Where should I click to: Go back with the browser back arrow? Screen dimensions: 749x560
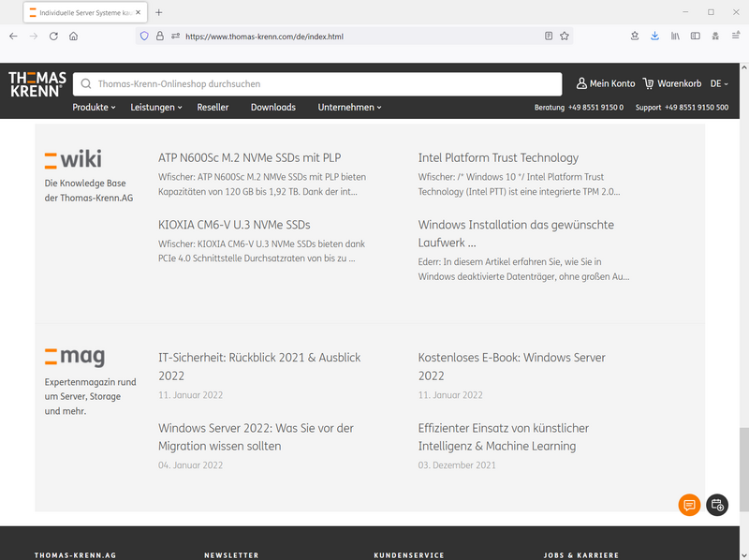click(13, 37)
